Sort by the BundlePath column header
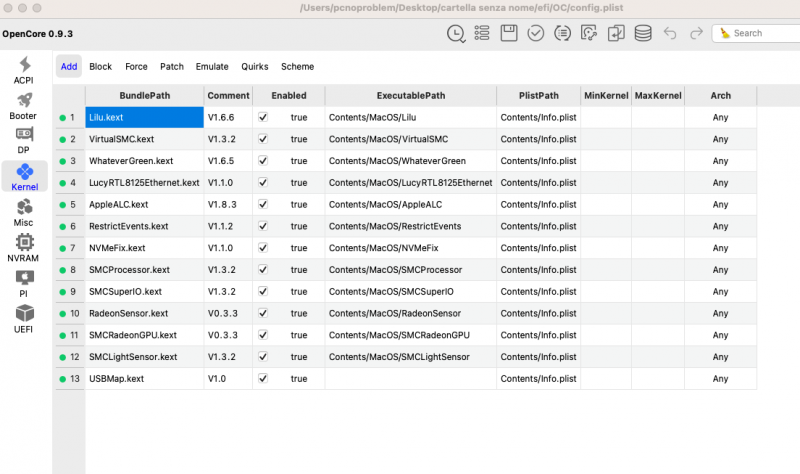 (x=144, y=96)
